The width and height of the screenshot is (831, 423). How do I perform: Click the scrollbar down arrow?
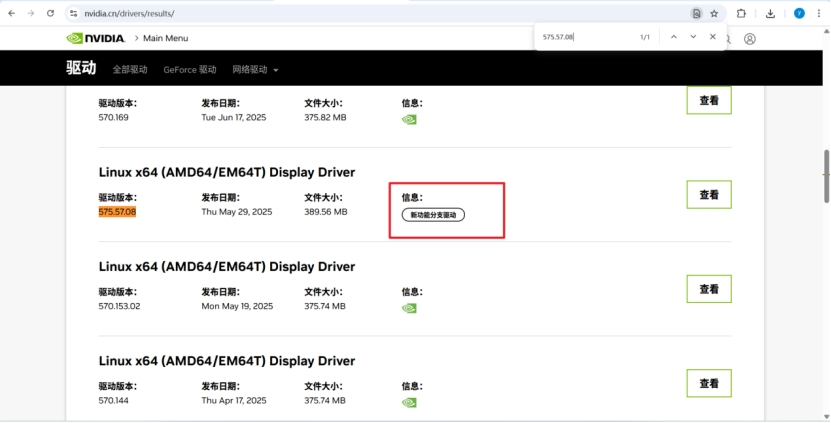click(826, 417)
